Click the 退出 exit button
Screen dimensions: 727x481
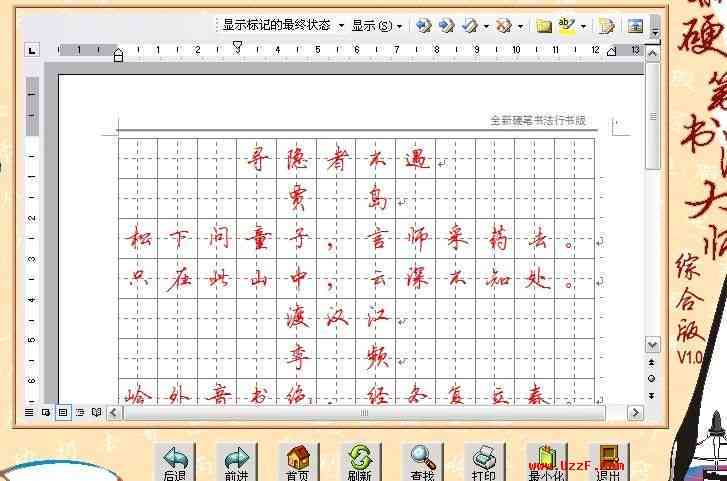tap(609, 462)
